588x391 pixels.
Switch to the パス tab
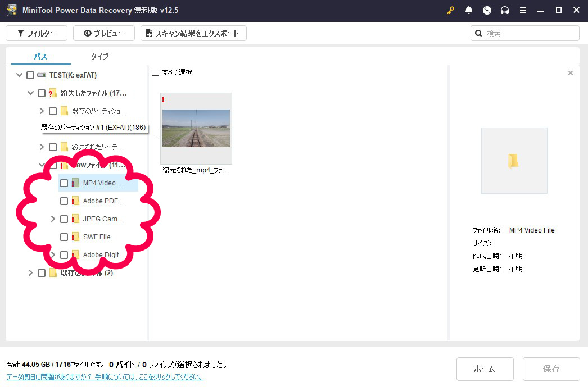click(40, 56)
